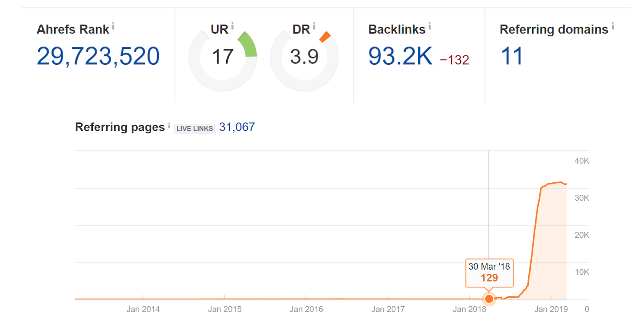644x332 pixels.
Task: Click the orange 30 Mar '18 chart marker
Action: pyautogui.click(x=489, y=299)
